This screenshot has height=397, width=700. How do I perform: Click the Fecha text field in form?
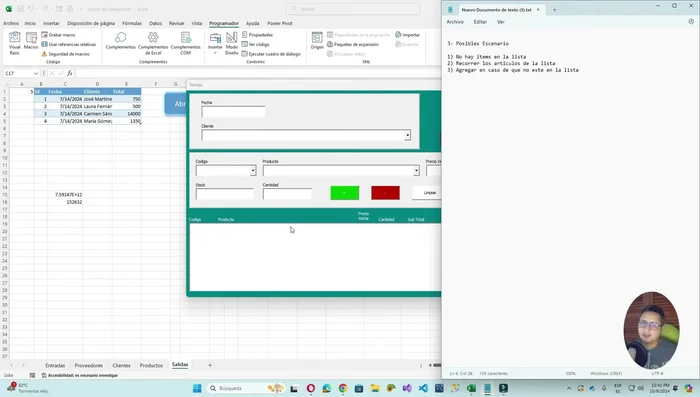(x=233, y=112)
